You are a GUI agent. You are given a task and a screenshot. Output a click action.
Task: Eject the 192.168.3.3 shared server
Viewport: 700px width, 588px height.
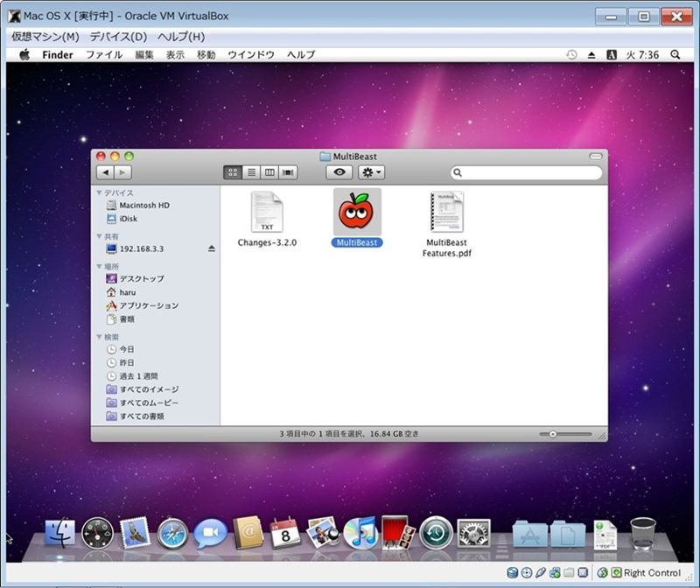212,248
